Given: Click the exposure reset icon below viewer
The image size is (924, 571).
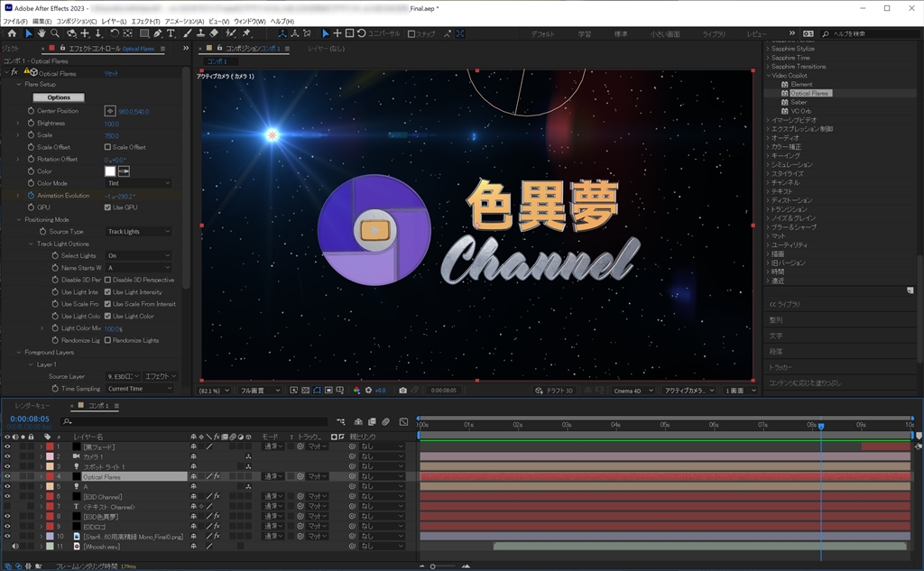Looking at the screenshot, I should pyautogui.click(x=368, y=390).
